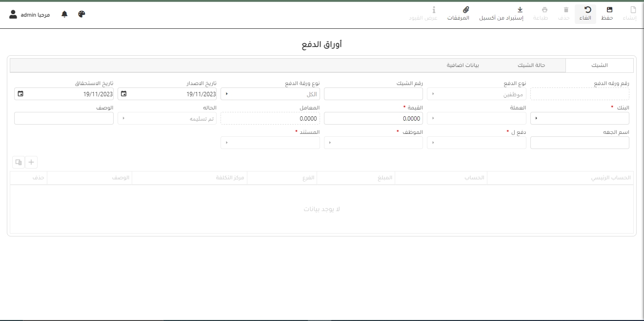644x321 pixels.
Task: Click the Value (القيمة) amount field
Action: 373,118
